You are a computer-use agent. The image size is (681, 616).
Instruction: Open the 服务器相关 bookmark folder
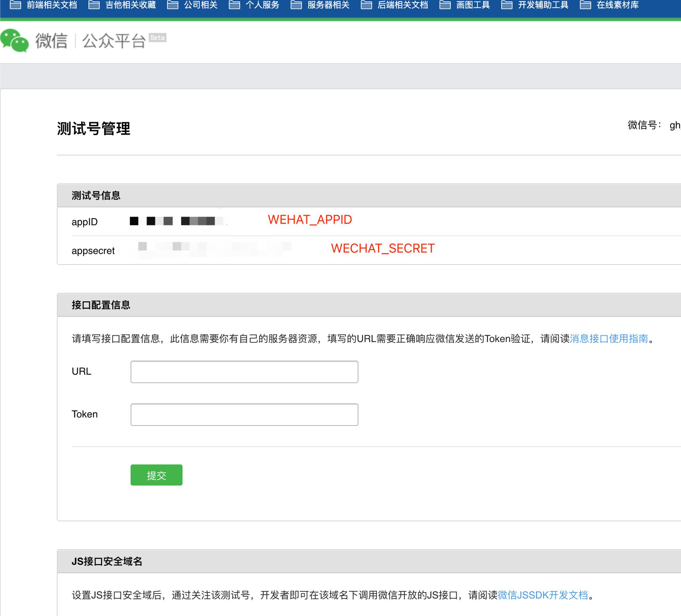pos(320,5)
